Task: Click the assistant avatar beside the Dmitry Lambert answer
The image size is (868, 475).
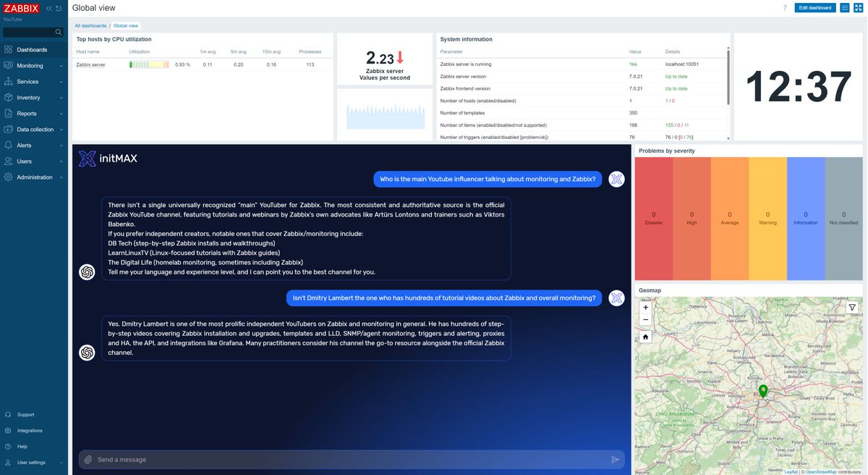Action: pos(87,352)
